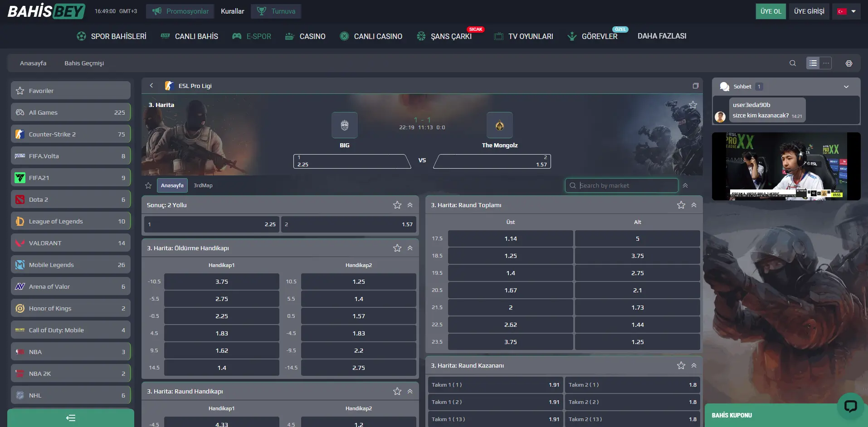Open the search magnifier icon in toolbar
The height and width of the screenshot is (427, 868).
[793, 63]
